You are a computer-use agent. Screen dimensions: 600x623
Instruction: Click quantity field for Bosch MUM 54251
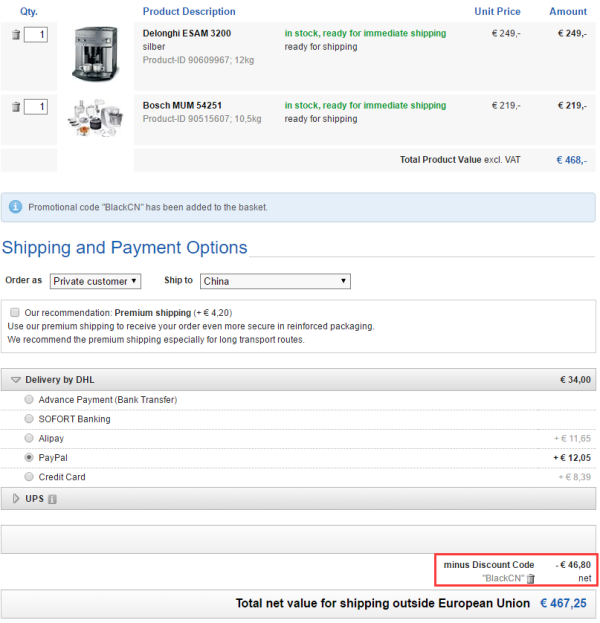pos(36,106)
